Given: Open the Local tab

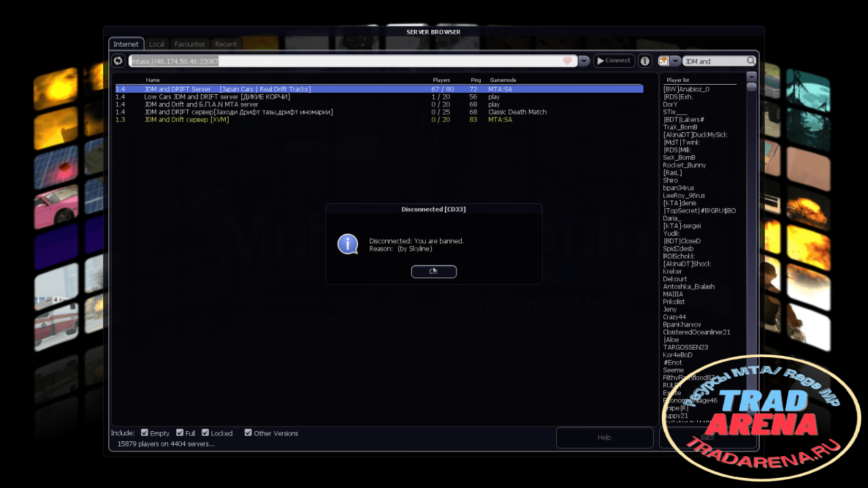Looking at the screenshot, I should (157, 44).
